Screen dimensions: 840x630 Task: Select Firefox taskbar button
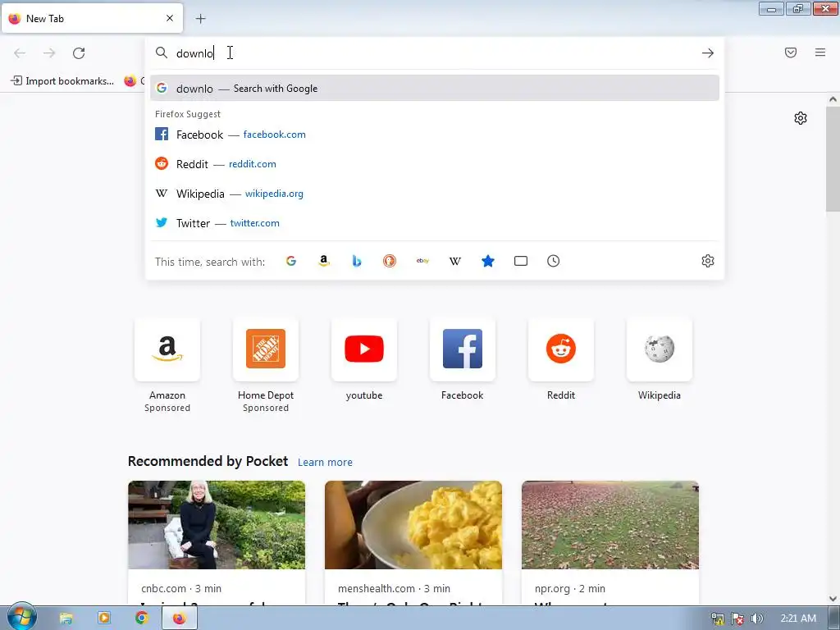click(180, 619)
